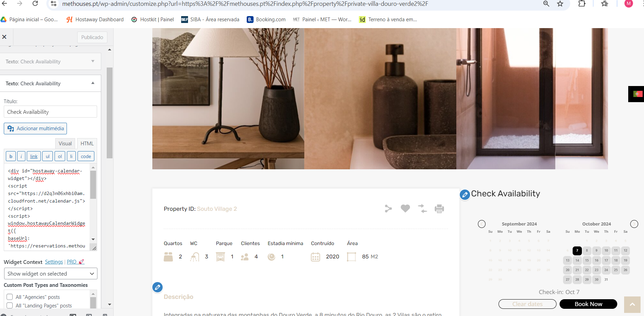Screen dimensions: 644x316
Task: Click the edit pencil above Descrição
Action: coord(157,287)
